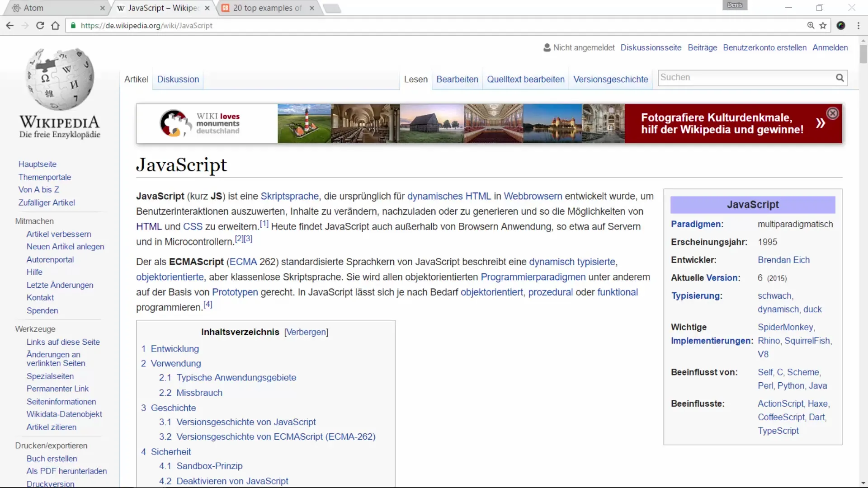The height and width of the screenshot is (488, 868).
Task: Click Letzte Änderungen sidebar link
Action: (60, 285)
